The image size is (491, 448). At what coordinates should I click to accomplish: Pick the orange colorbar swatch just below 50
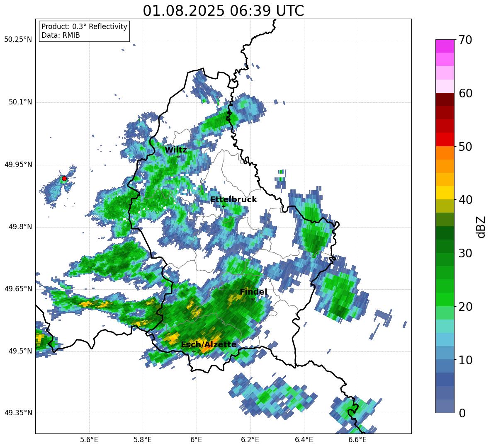click(445, 153)
